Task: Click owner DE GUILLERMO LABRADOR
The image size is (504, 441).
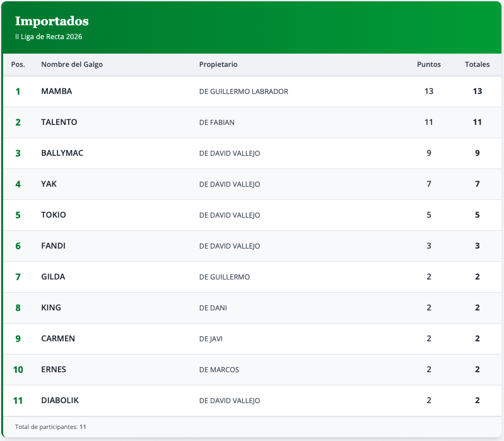Action: (x=243, y=91)
